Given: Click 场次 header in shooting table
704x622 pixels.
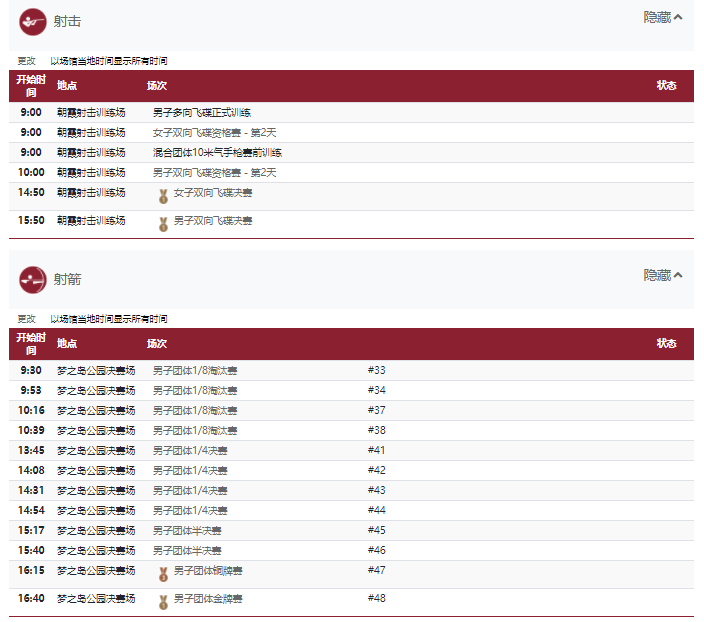Looking at the screenshot, I should (x=157, y=86).
